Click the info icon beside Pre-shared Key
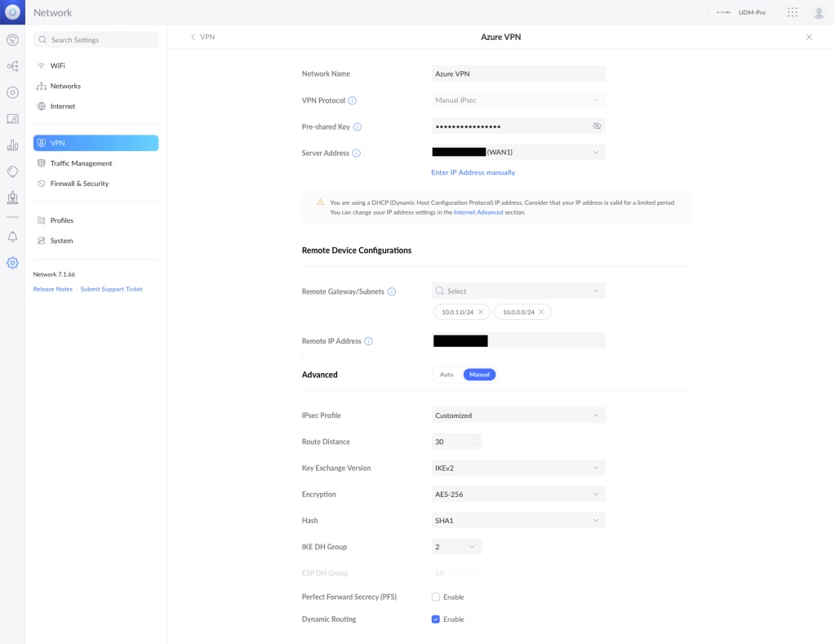 pyautogui.click(x=358, y=127)
